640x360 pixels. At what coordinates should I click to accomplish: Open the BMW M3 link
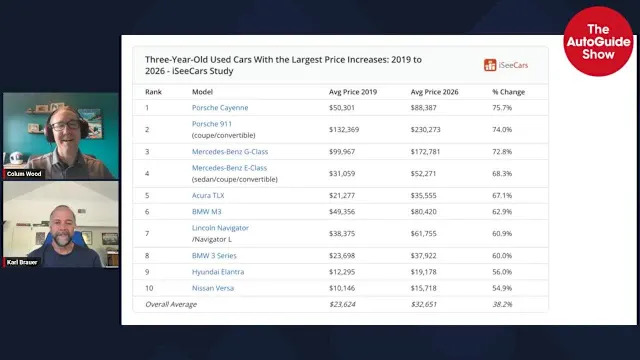click(x=207, y=212)
